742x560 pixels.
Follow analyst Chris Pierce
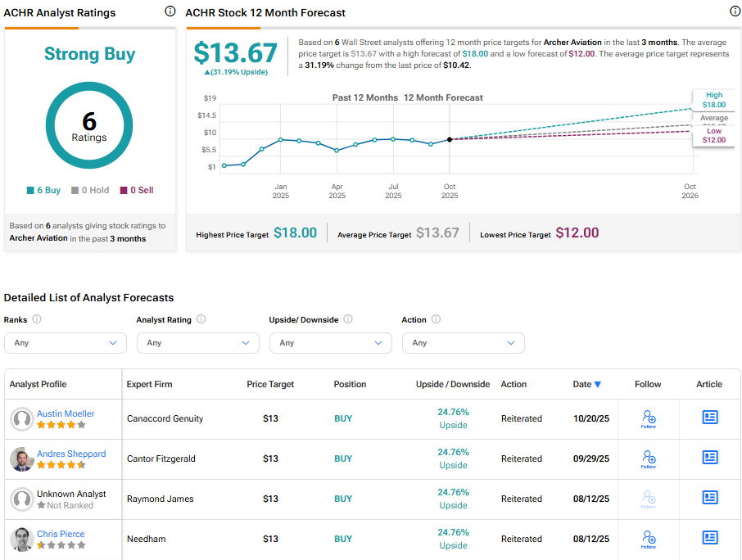[x=649, y=539]
